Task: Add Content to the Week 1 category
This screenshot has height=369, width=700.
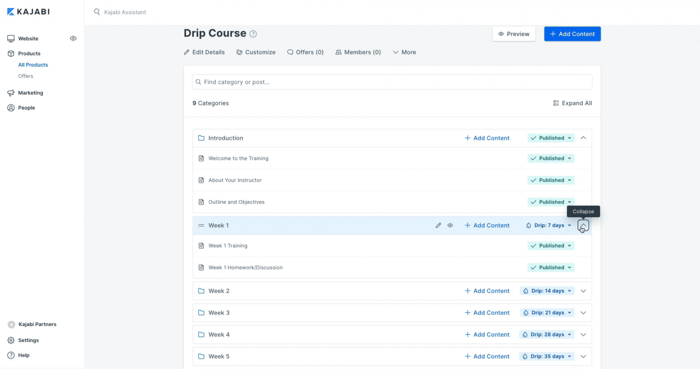Action: coord(487,226)
